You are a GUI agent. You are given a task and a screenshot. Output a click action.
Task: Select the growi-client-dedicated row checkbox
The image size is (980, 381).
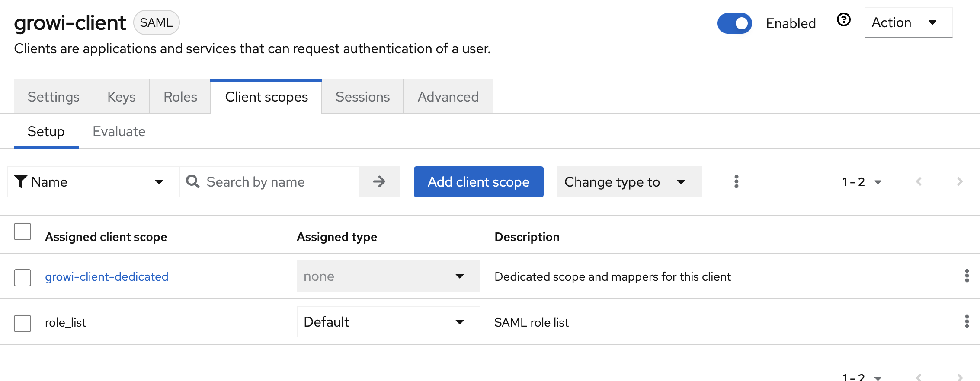point(22,277)
